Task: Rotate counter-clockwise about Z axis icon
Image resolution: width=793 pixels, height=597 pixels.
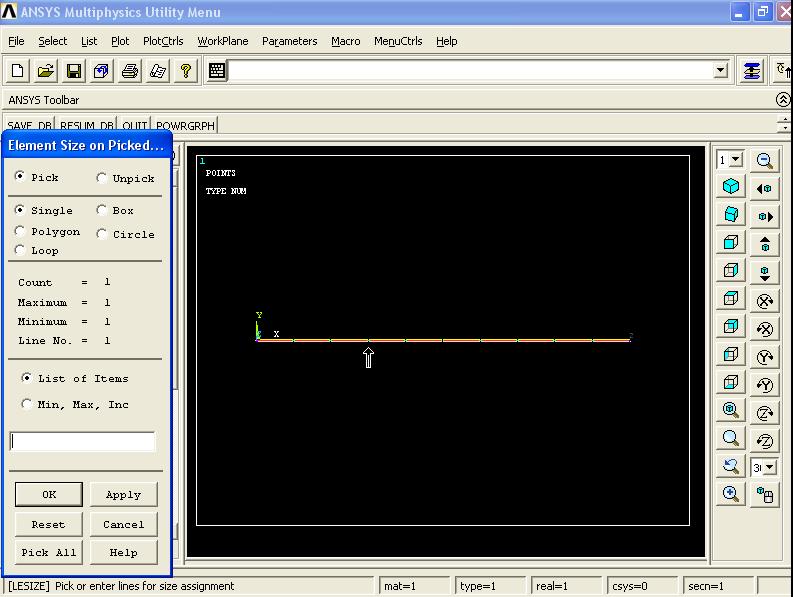Action: pyautogui.click(x=764, y=441)
